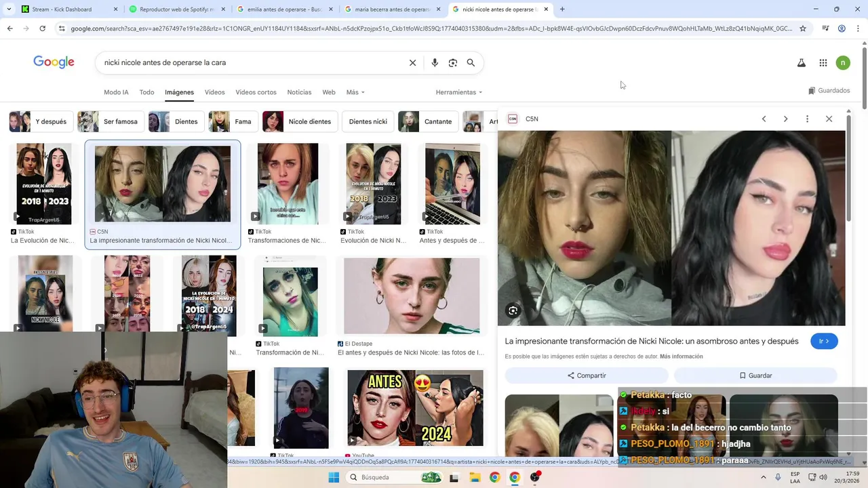Open Chrome profile button

pyautogui.click(x=842, y=28)
